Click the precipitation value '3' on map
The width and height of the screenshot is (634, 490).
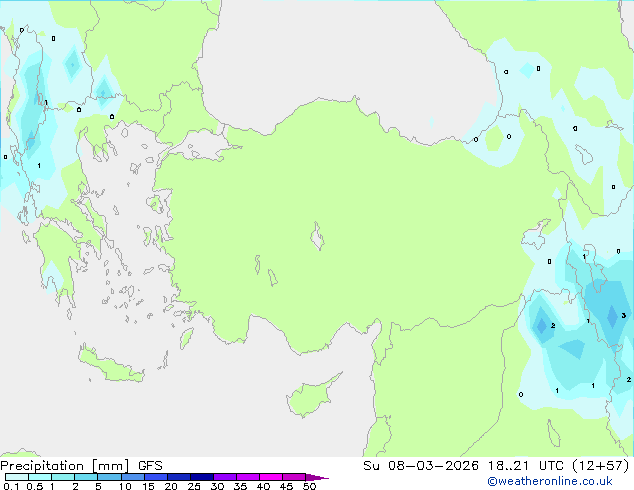pyautogui.click(x=623, y=315)
